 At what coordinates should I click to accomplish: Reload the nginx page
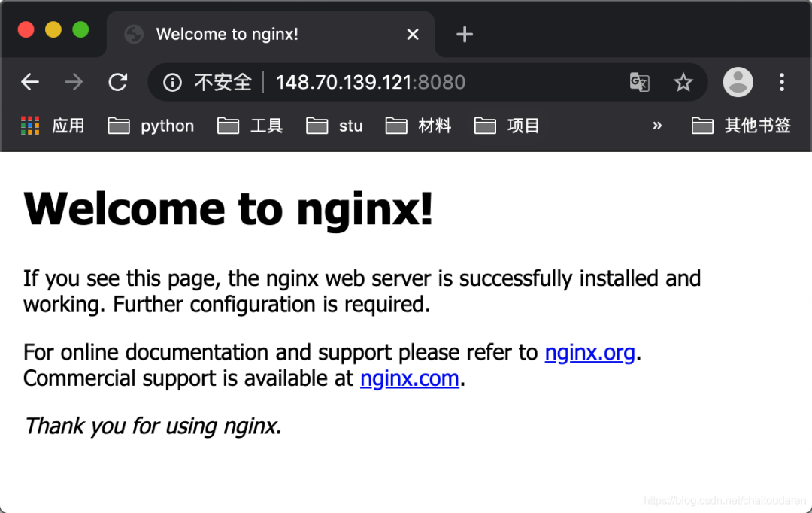118,82
